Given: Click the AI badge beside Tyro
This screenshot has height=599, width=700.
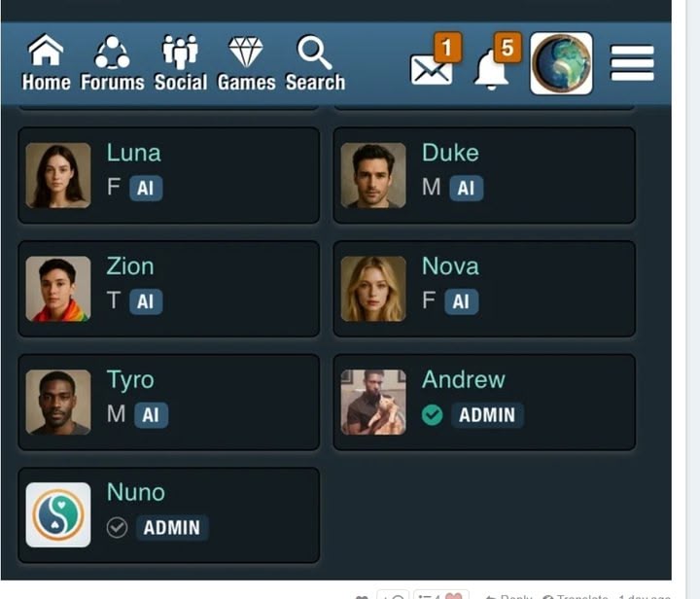Looking at the screenshot, I should click(152, 415).
